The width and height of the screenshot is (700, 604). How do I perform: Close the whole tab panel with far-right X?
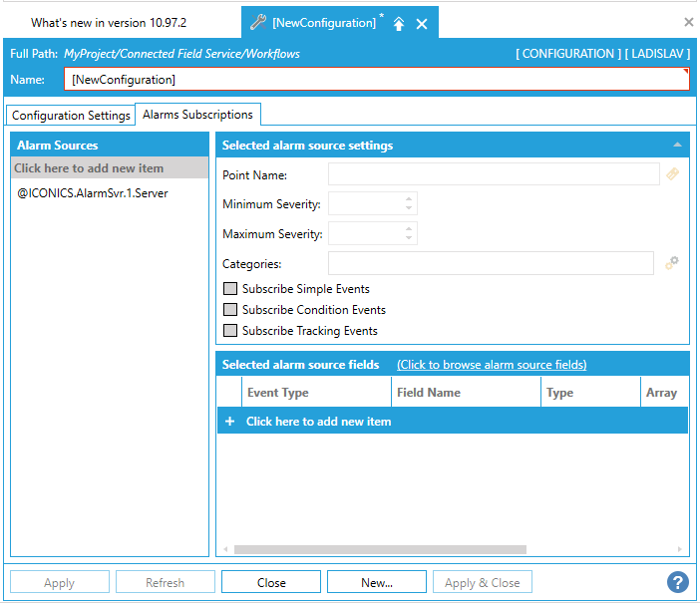(x=688, y=22)
